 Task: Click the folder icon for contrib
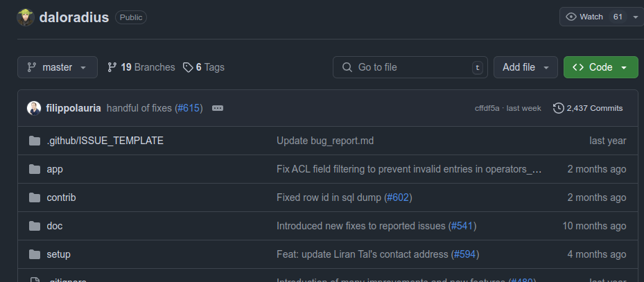35,197
